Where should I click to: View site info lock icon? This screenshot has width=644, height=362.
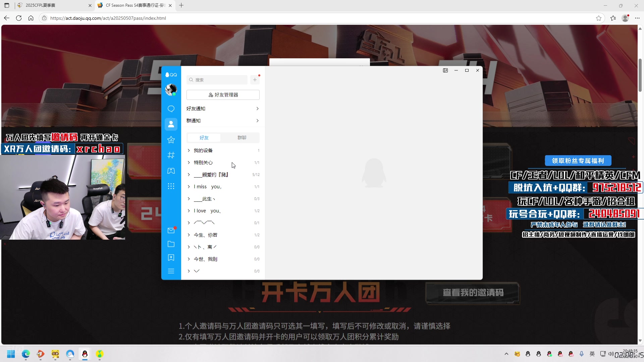click(x=44, y=18)
